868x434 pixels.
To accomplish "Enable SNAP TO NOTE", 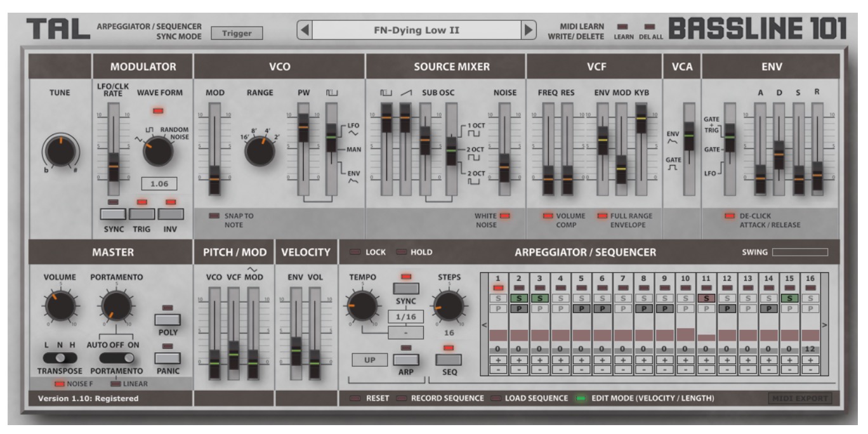I will (x=214, y=216).
